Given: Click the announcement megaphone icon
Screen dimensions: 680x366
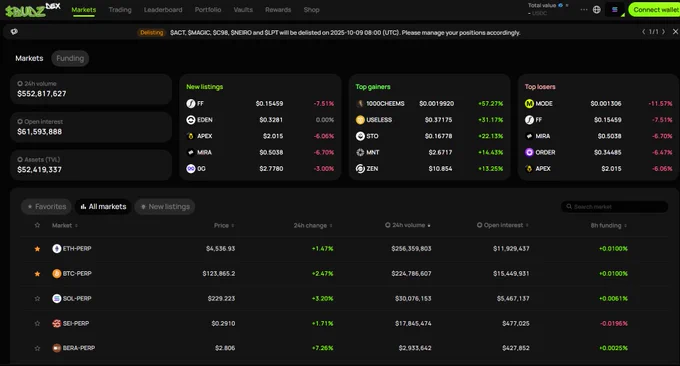Looking at the screenshot, I should (14, 32).
